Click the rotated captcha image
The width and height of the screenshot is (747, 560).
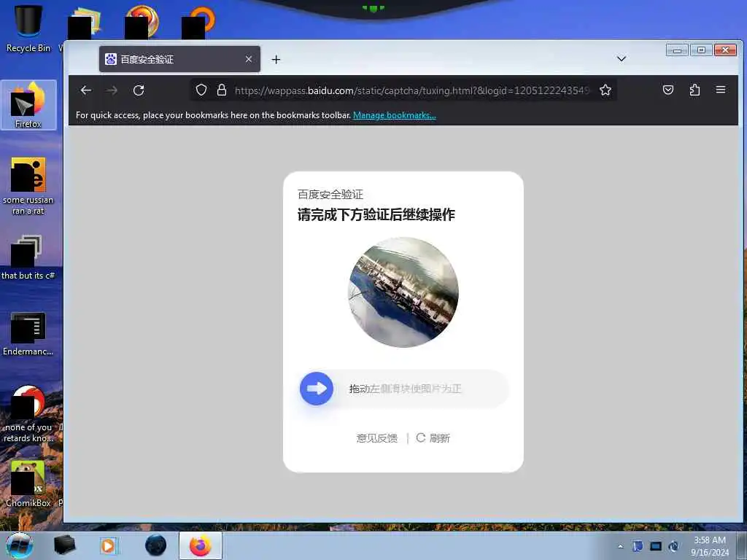tap(403, 292)
